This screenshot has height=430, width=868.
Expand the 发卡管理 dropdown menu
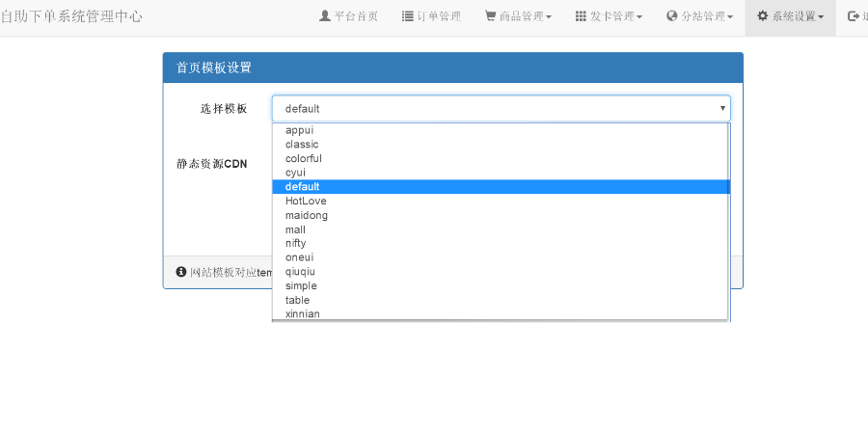pos(609,16)
